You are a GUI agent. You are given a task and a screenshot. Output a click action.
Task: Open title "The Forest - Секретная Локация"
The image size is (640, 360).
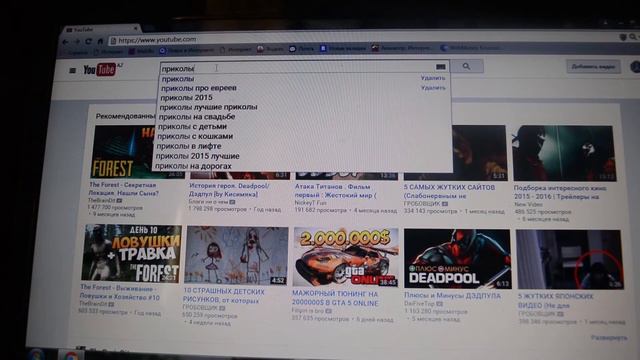124,189
